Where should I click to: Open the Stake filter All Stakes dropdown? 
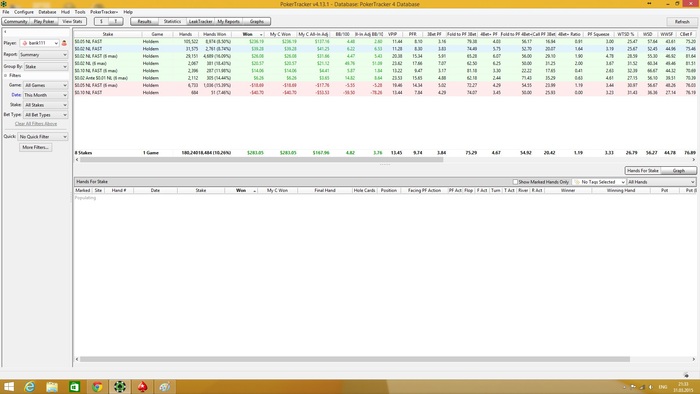point(46,105)
